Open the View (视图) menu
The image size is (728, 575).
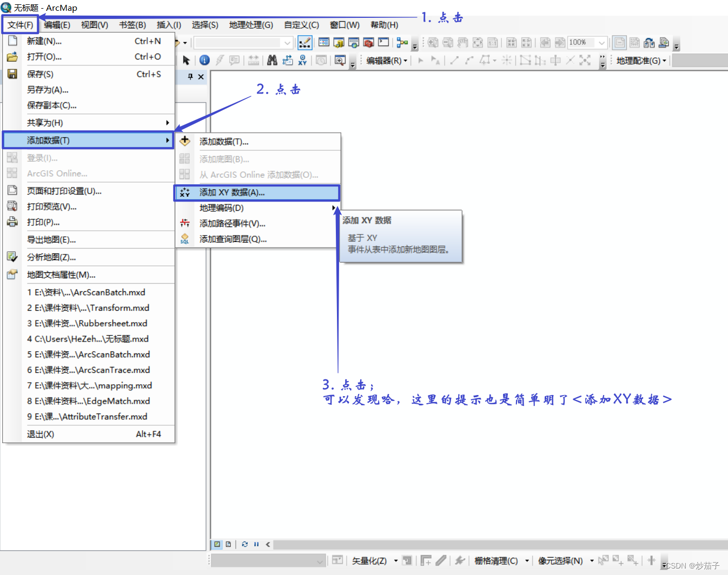[95, 25]
